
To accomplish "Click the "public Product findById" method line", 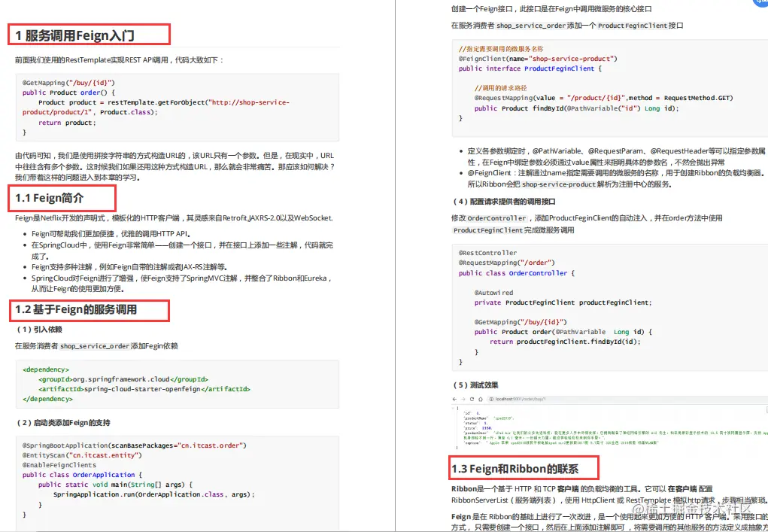I will [577, 108].
